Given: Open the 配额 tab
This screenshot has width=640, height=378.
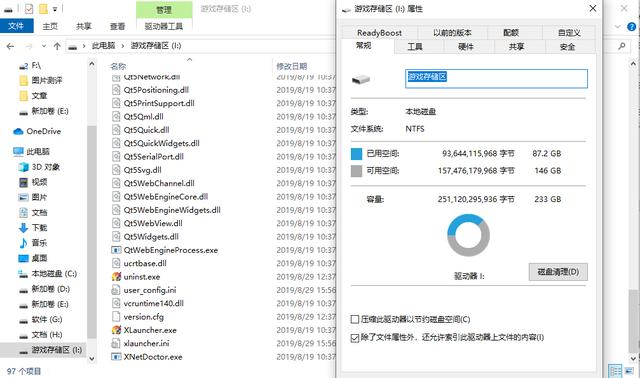Looking at the screenshot, I should (511, 33).
